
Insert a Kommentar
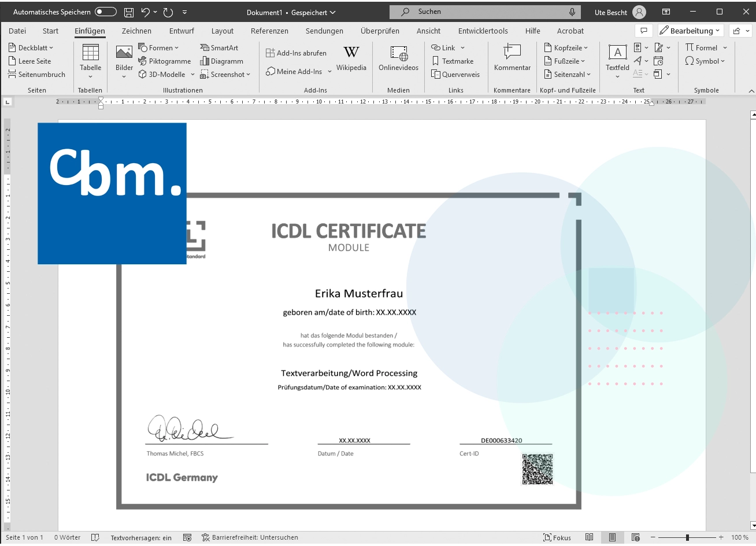pyautogui.click(x=512, y=58)
